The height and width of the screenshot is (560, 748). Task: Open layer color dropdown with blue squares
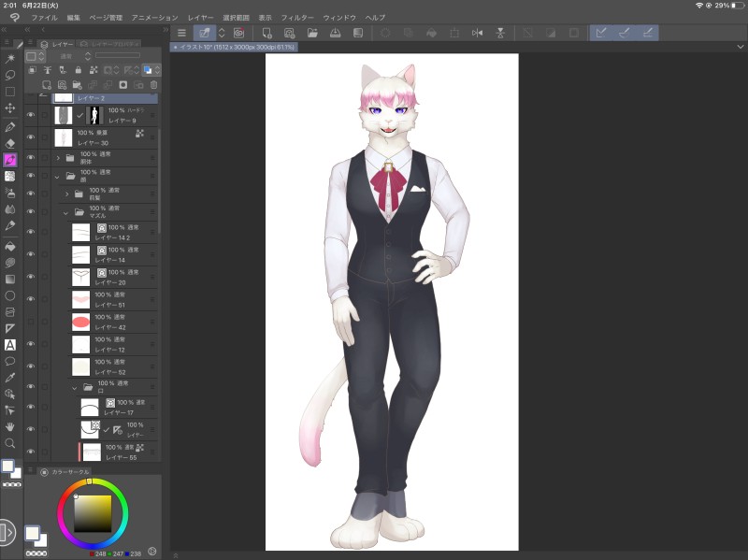pos(151,70)
